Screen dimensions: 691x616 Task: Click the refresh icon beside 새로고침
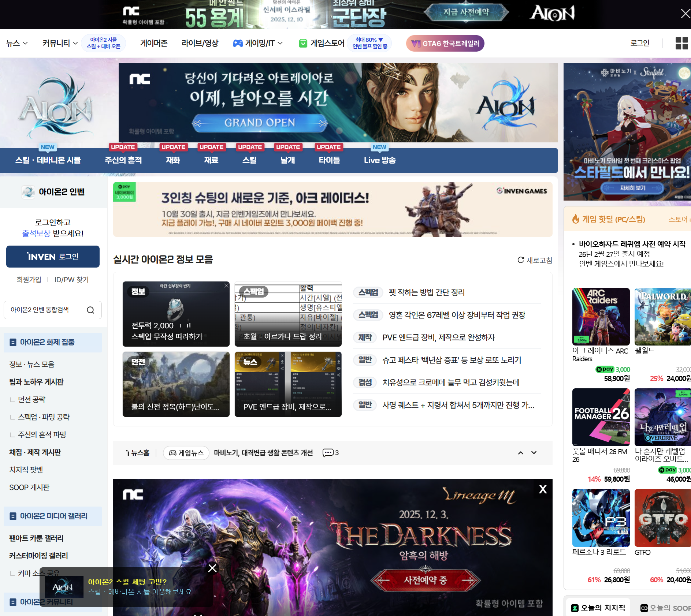(x=520, y=260)
